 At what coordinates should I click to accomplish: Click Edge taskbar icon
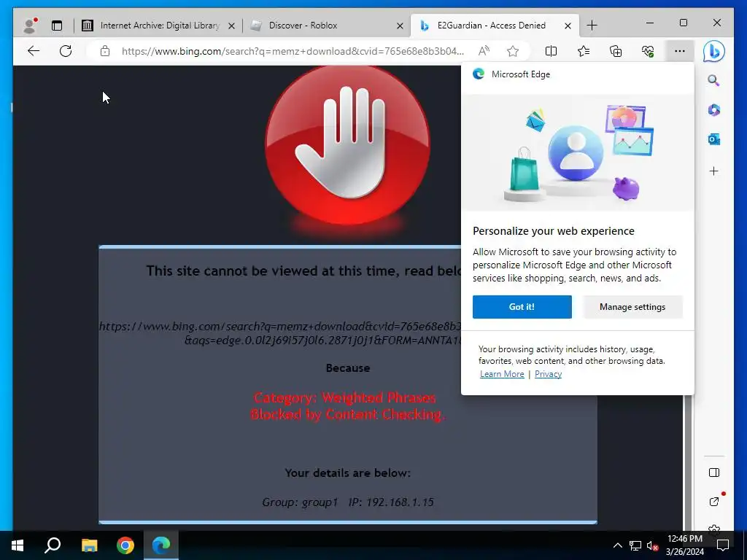point(161,545)
